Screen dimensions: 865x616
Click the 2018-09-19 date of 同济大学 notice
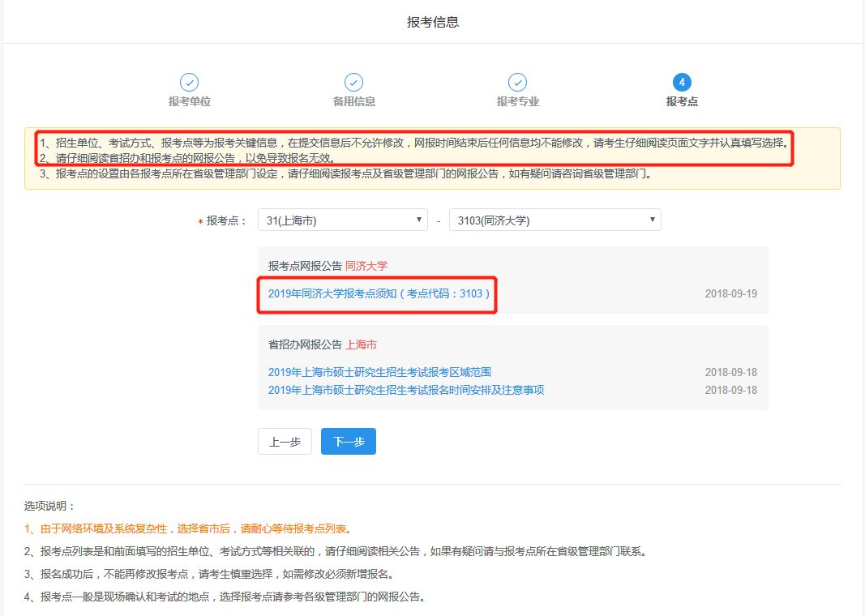tap(730, 293)
